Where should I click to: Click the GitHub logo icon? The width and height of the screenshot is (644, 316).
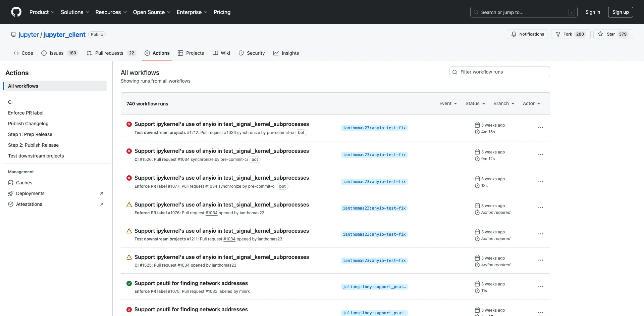[x=16, y=12]
